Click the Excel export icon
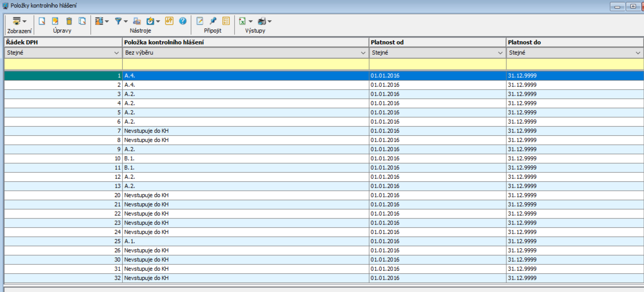Image resolution: width=644 pixels, height=292 pixels. pyautogui.click(x=242, y=21)
